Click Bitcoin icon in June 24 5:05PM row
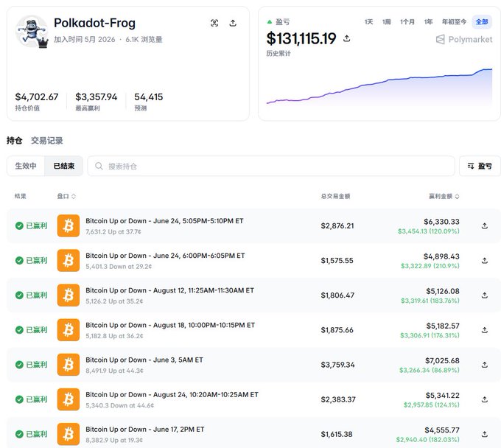501x448 pixels. (x=69, y=225)
